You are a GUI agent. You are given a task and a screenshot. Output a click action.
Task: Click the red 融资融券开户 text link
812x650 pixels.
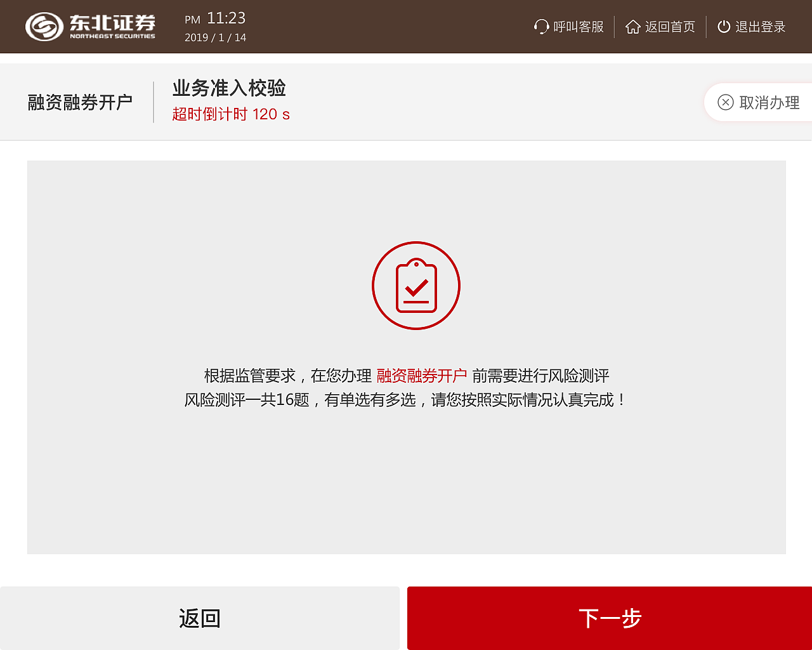click(x=420, y=375)
